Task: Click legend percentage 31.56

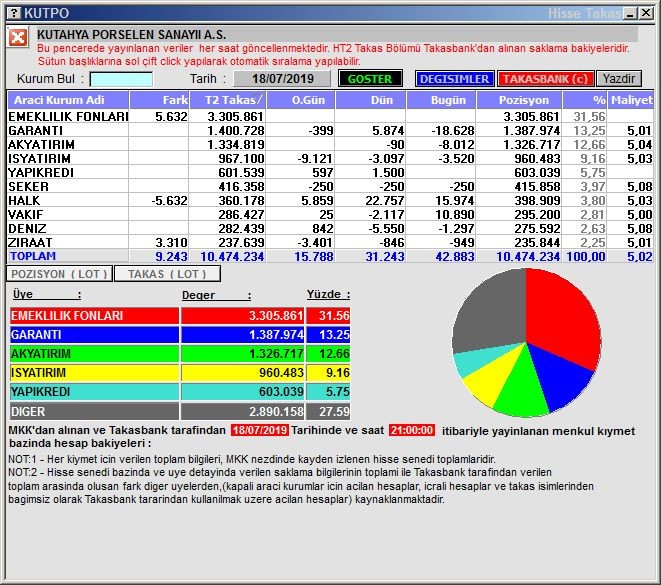Action: 334,316
